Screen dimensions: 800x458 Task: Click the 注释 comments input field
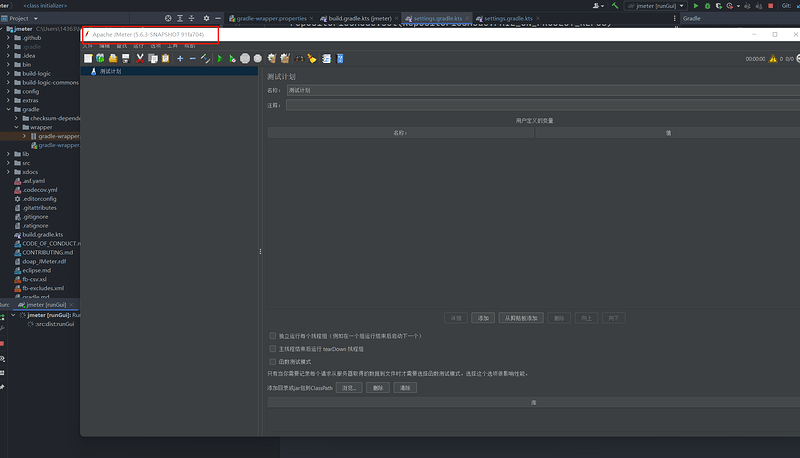coord(543,105)
